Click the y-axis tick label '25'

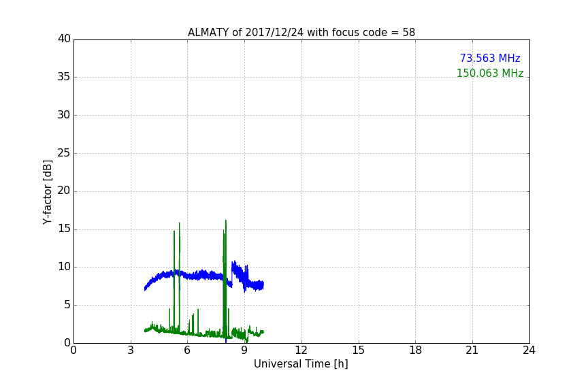tap(64, 153)
